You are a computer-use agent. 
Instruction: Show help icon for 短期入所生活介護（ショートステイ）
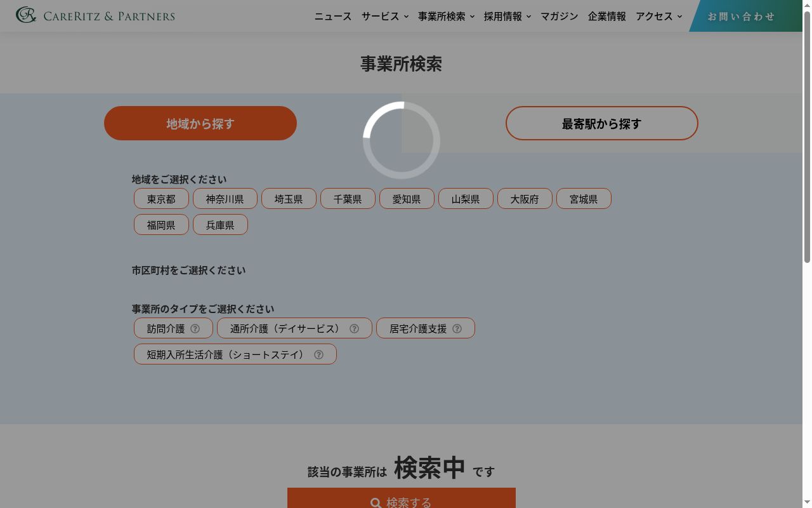(319, 355)
